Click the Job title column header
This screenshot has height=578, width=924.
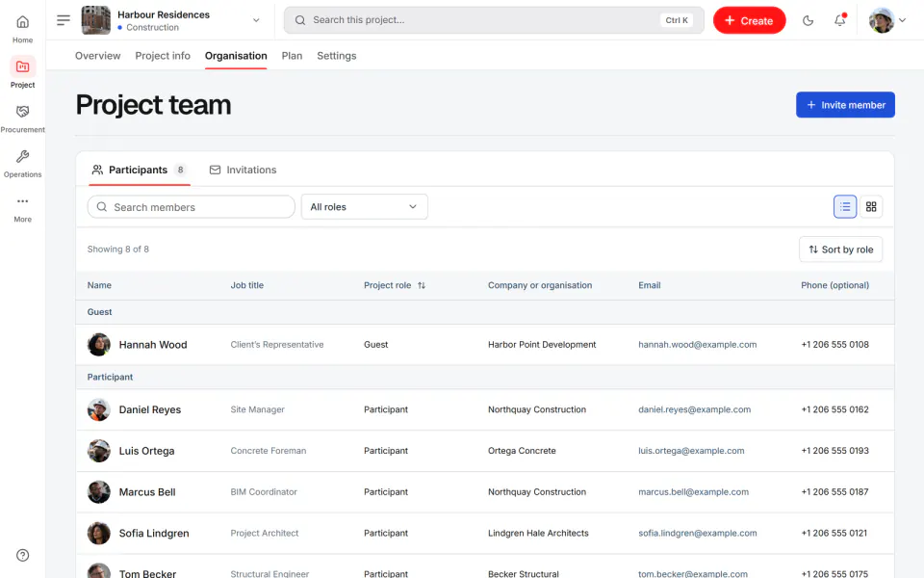(247, 285)
